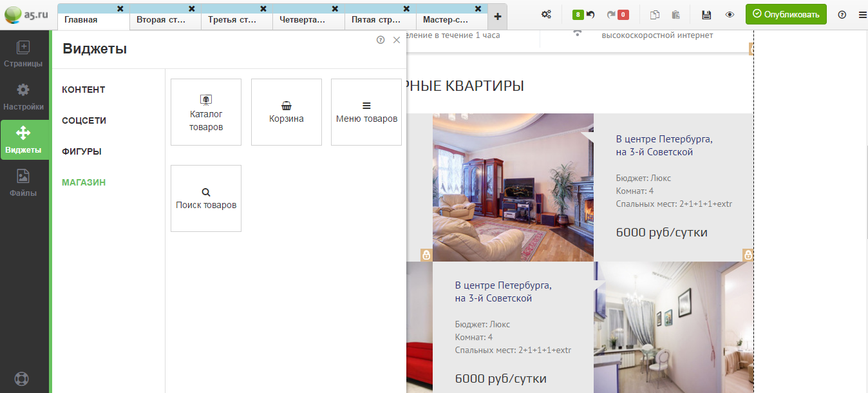
Task: Select upper 'В центре Петербурга, на 3-й Советской' title
Action: [664, 146]
